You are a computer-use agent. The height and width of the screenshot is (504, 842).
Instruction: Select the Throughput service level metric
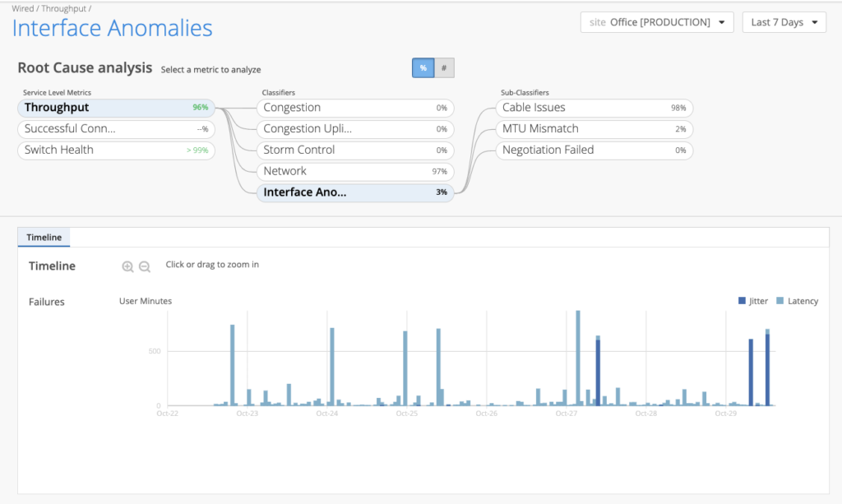pyautogui.click(x=115, y=108)
